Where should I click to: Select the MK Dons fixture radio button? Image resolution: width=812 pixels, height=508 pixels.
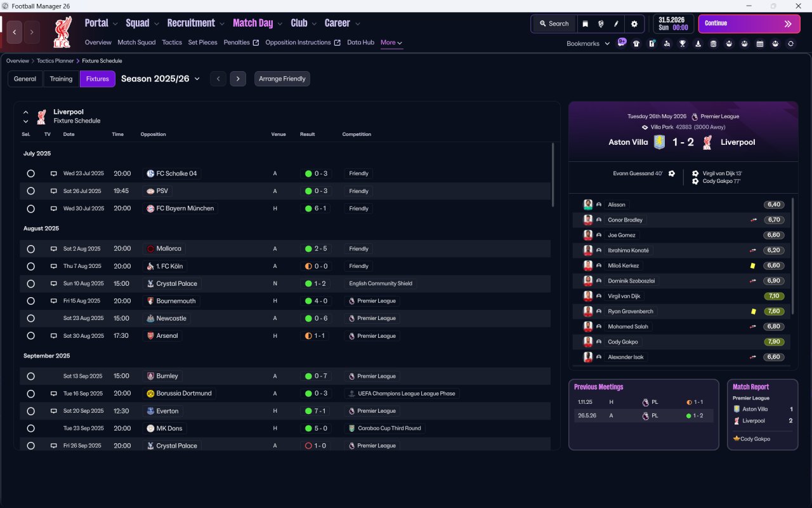click(x=30, y=428)
